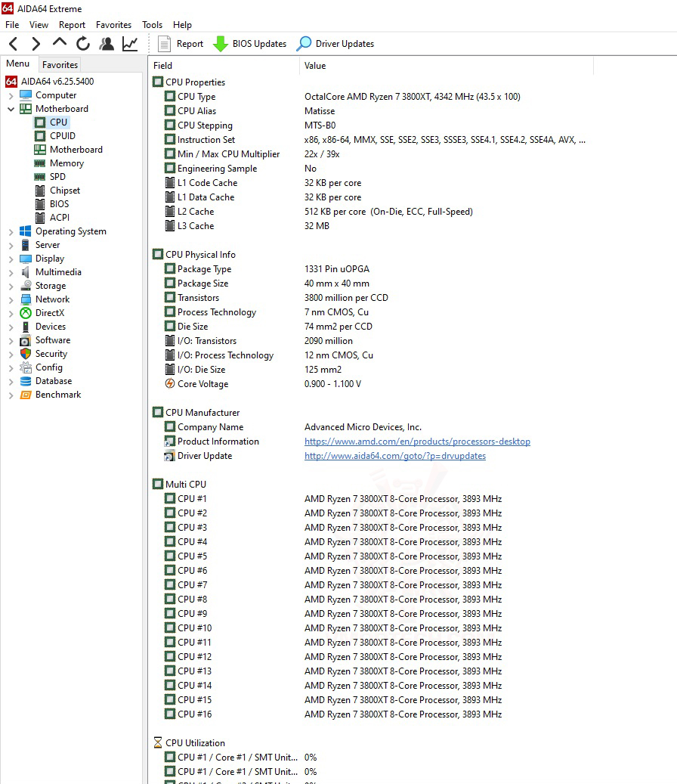Select Memory in the Motherboard tree
This screenshot has height=784, width=677.
click(x=67, y=163)
